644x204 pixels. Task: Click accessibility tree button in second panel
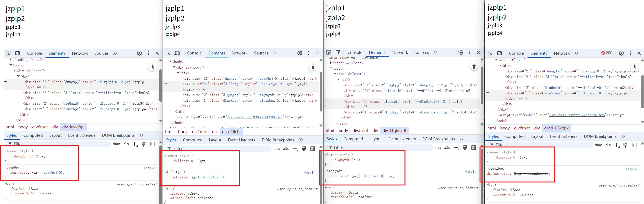(313, 67)
